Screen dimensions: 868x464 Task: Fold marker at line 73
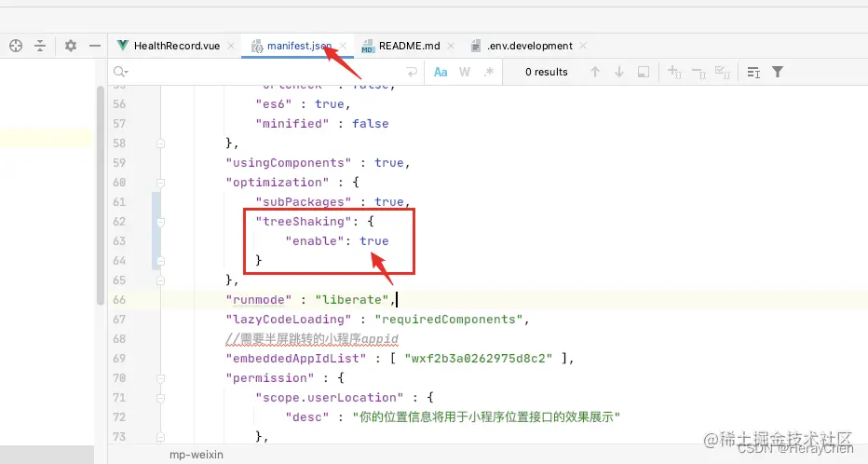(160, 437)
